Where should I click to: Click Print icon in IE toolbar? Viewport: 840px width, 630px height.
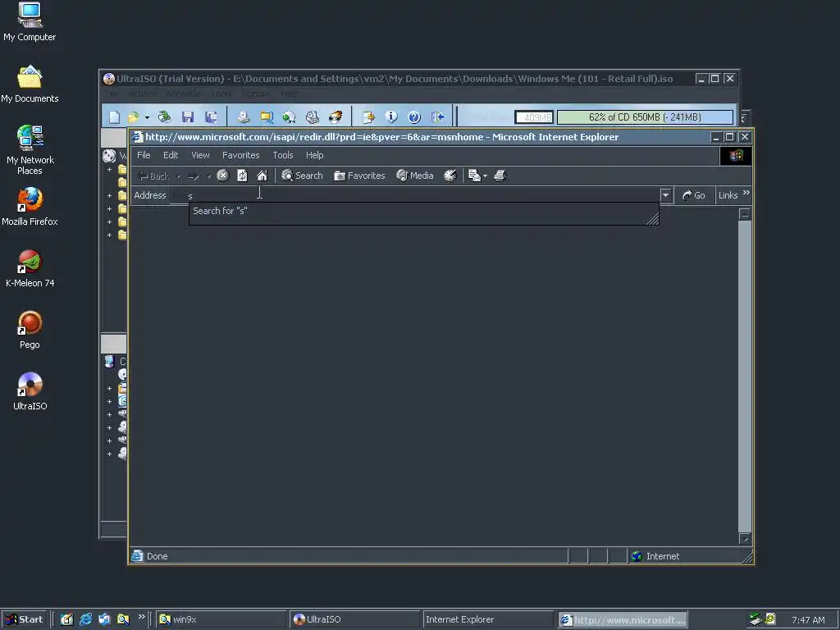click(500, 176)
